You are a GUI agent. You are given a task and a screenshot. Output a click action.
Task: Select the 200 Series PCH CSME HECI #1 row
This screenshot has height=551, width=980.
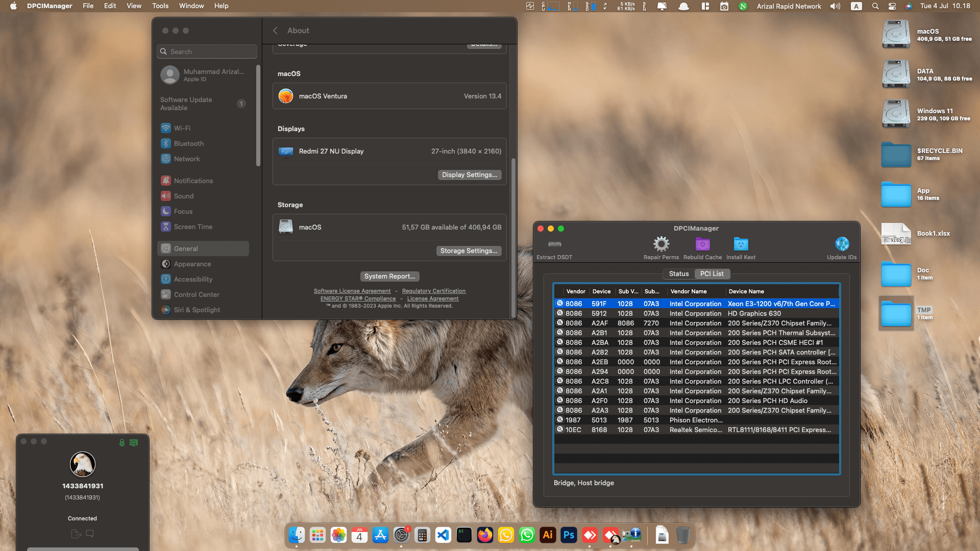(697, 343)
